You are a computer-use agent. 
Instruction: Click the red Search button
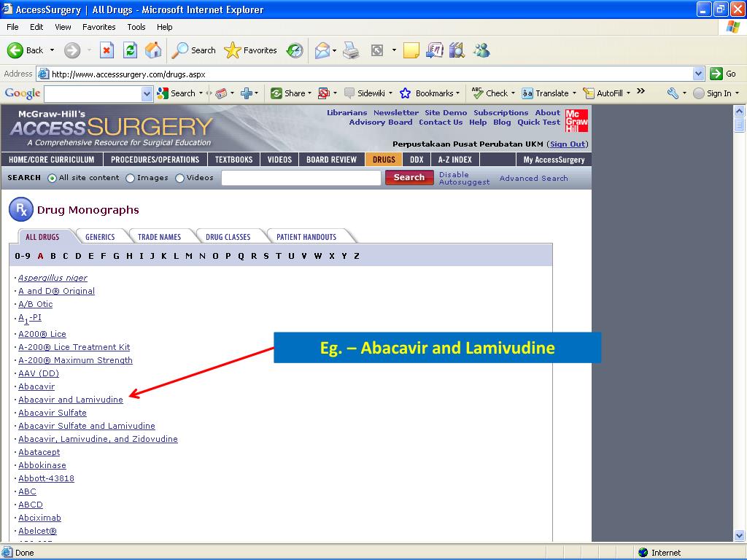tap(409, 177)
